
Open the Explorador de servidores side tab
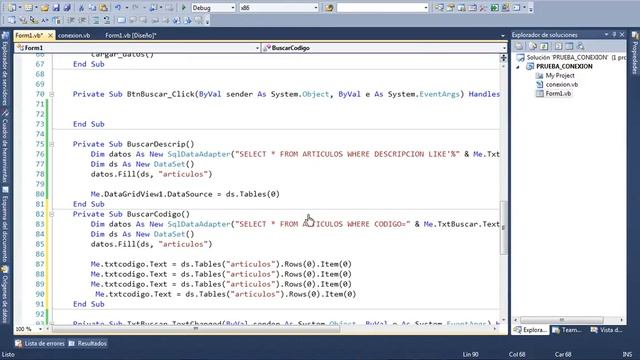coord(5,69)
